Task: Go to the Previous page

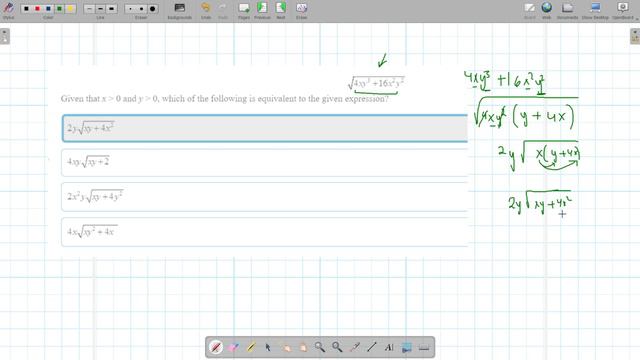Action: (x=262, y=11)
